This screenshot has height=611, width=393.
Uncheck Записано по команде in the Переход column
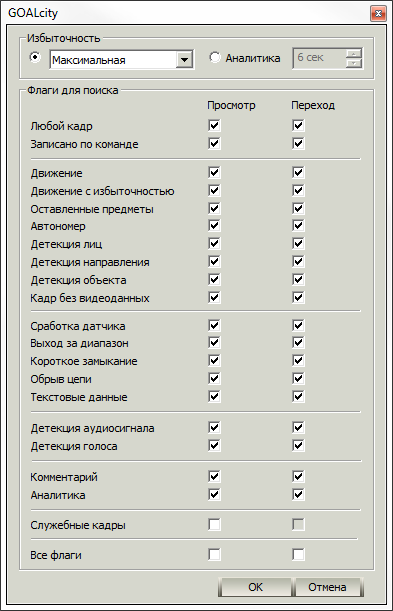[298, 143]
